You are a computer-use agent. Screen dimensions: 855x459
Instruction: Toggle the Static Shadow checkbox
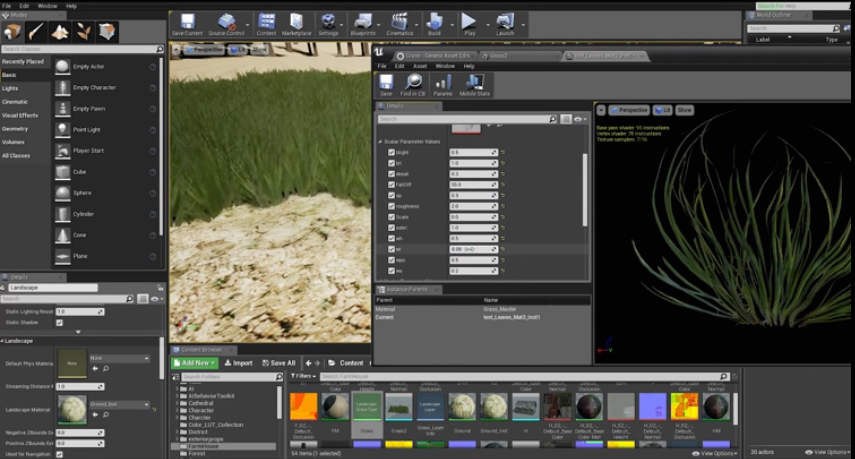point(59,323)
